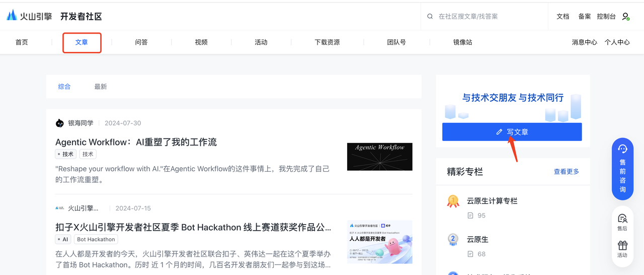The image size is (644, 275).
Task: Click the second 技术 tag
Action: coord(88,154)
